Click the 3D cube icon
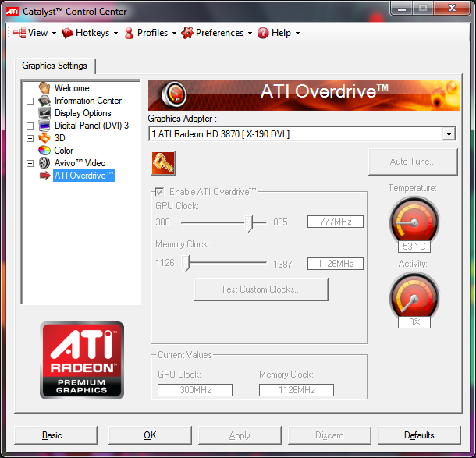 pos(44,138)
